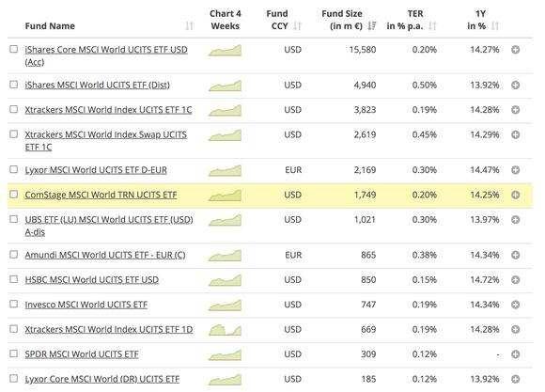
Task: Select ComStage MSCI World TRN checkbox
Action: coord(13,194)
